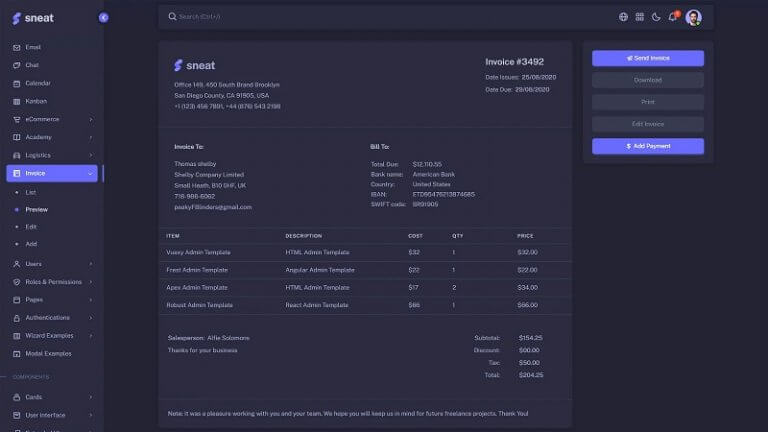768x432 pixels.
Task: Open the Edit invoice submenu item
Action: click(31, 227)
